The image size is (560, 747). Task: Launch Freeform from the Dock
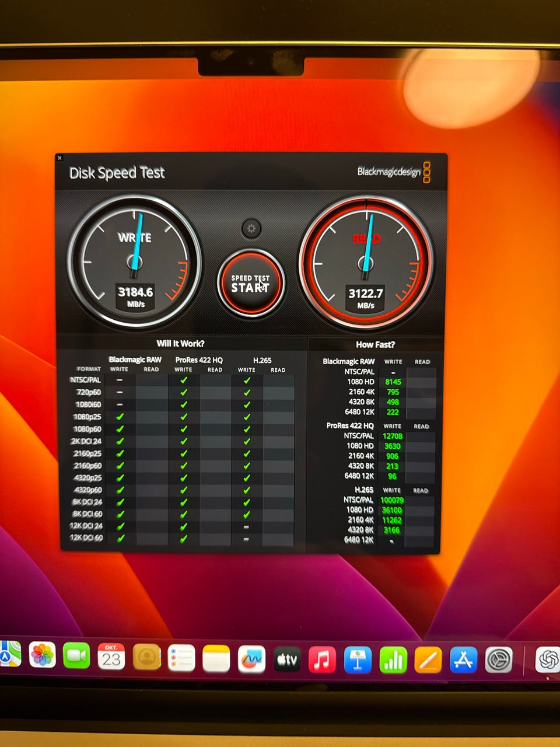[251, 659]
